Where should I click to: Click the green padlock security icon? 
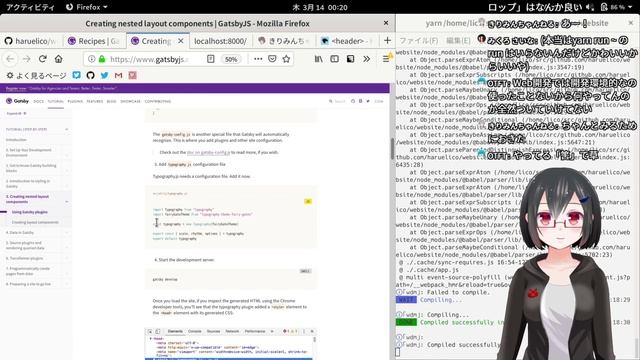[x=102, y=59]
